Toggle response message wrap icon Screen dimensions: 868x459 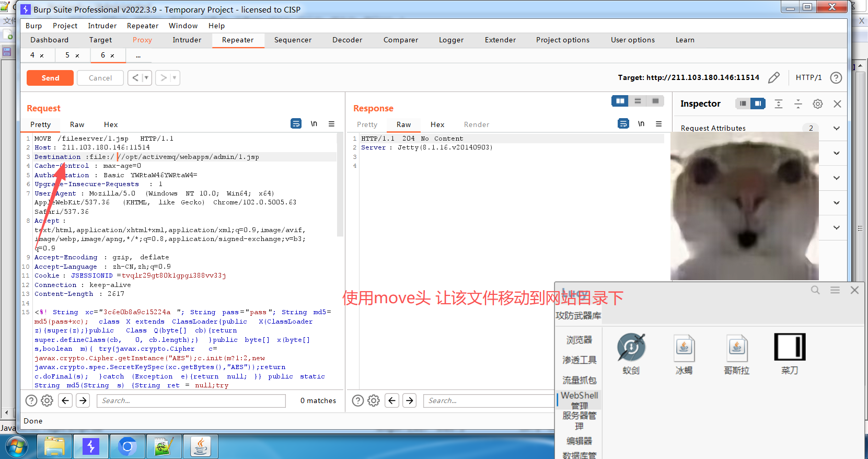623,124
